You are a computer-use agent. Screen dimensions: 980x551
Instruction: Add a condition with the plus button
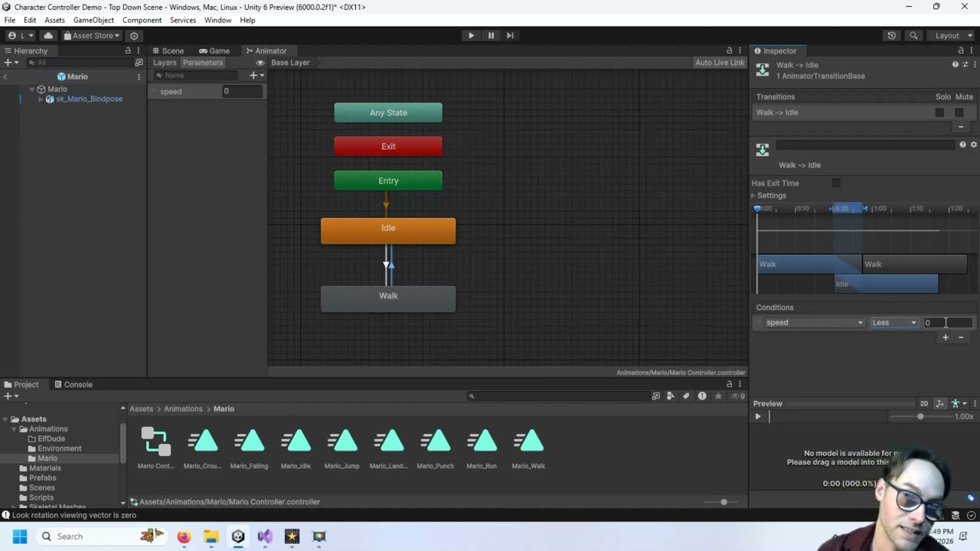946,337
